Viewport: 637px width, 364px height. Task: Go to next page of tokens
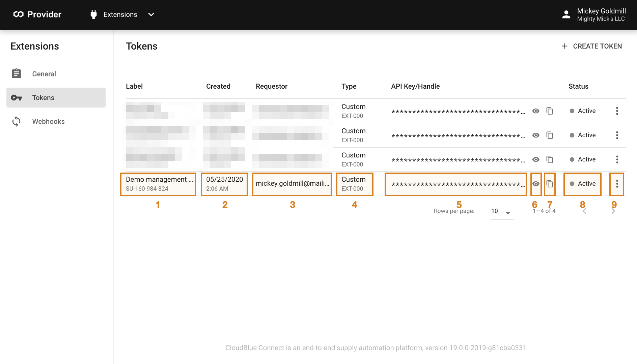click(x=613, y=211)
